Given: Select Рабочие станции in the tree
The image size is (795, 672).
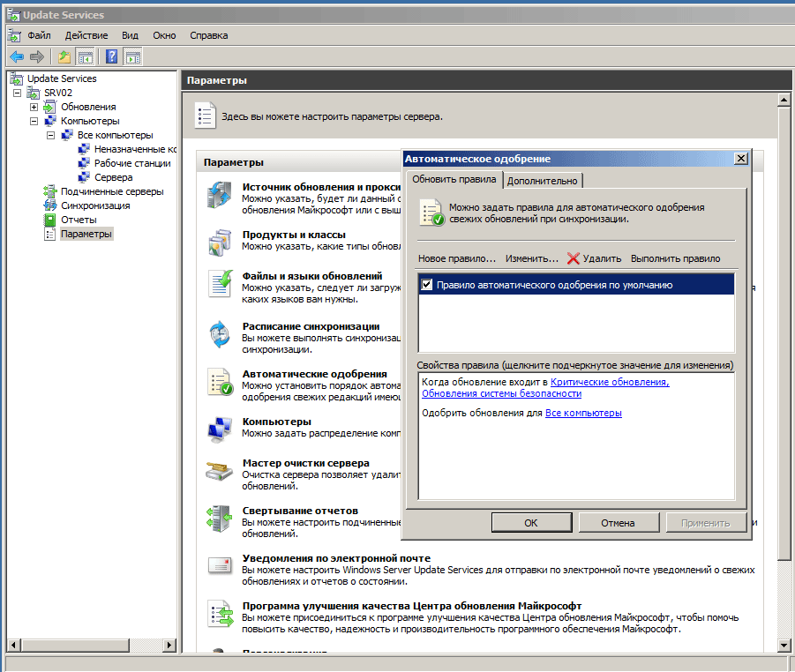Looking at the screenshot, I should [132, 163].
